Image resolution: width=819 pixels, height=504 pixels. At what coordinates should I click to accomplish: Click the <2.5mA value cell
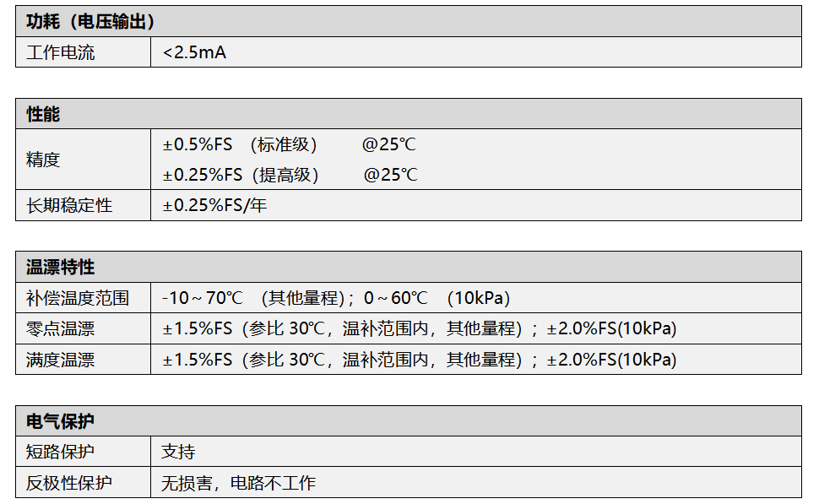[194, 52]
